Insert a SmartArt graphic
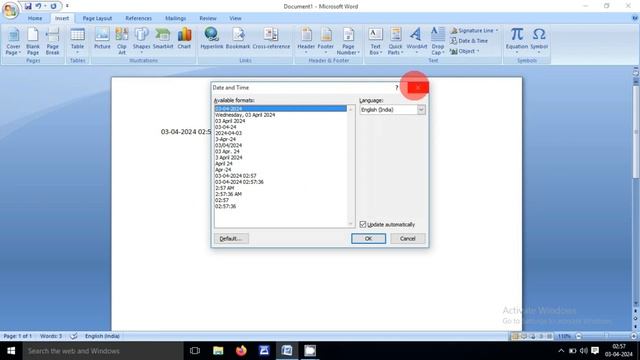 coord(163,39)
